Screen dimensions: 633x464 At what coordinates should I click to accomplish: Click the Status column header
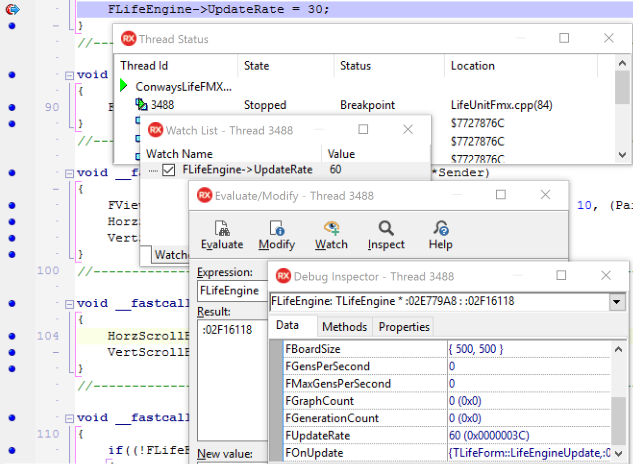389,66
